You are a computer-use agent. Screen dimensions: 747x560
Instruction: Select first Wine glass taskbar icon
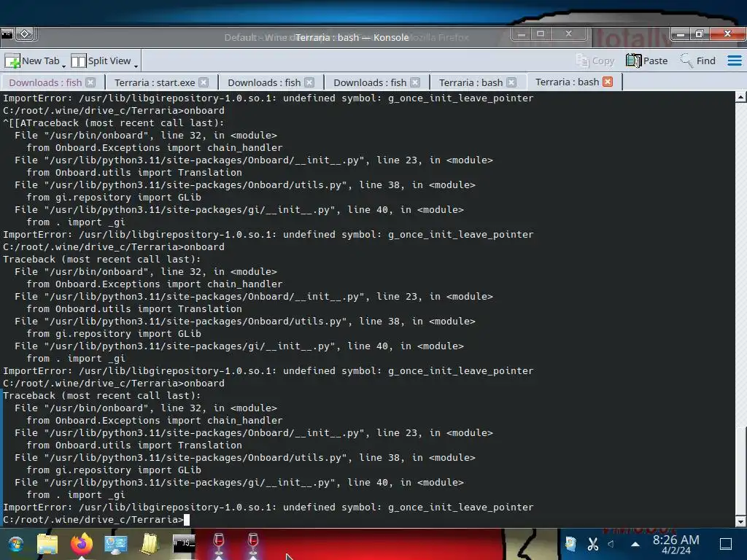[219, 543]
